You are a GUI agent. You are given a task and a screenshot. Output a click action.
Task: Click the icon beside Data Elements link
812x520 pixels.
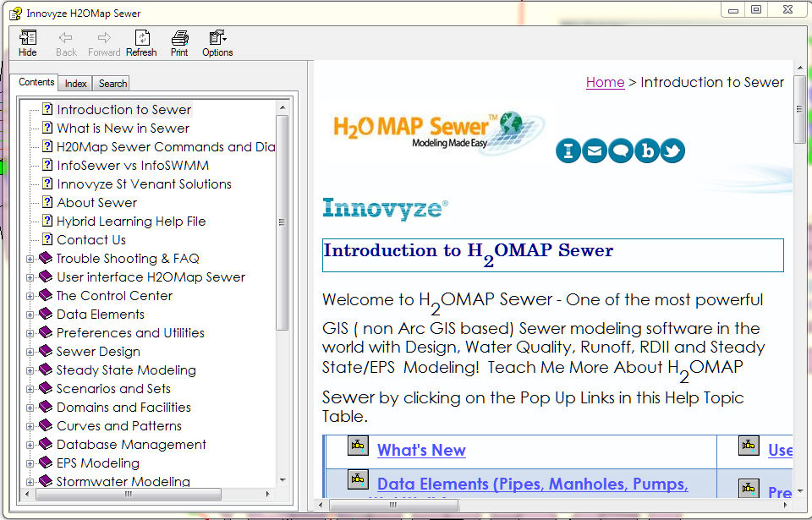click(358, 479)
